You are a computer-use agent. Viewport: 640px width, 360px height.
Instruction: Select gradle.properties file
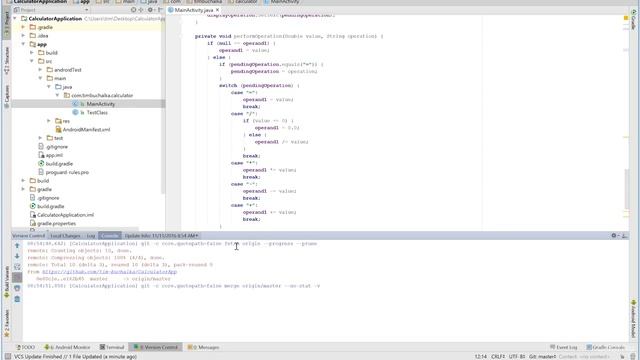(x=56, y=223)
